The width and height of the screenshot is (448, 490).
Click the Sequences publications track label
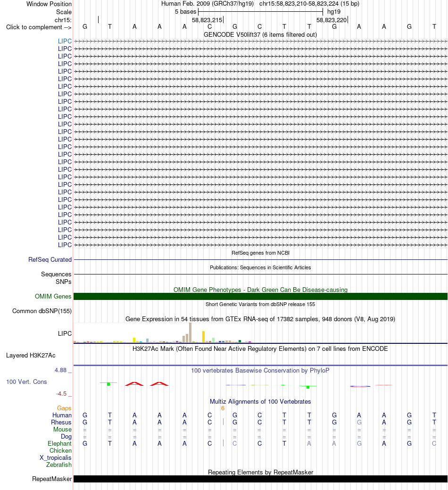56,274
